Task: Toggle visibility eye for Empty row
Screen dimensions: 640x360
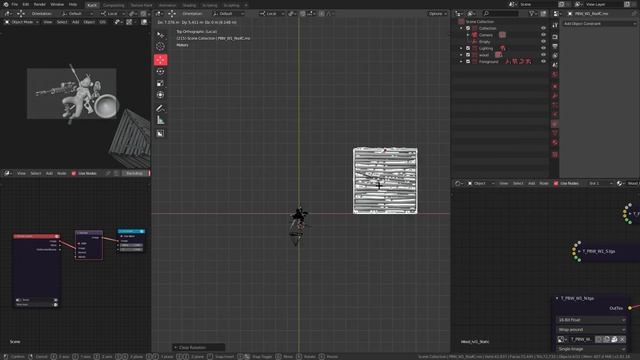Action: pos(543,42)
